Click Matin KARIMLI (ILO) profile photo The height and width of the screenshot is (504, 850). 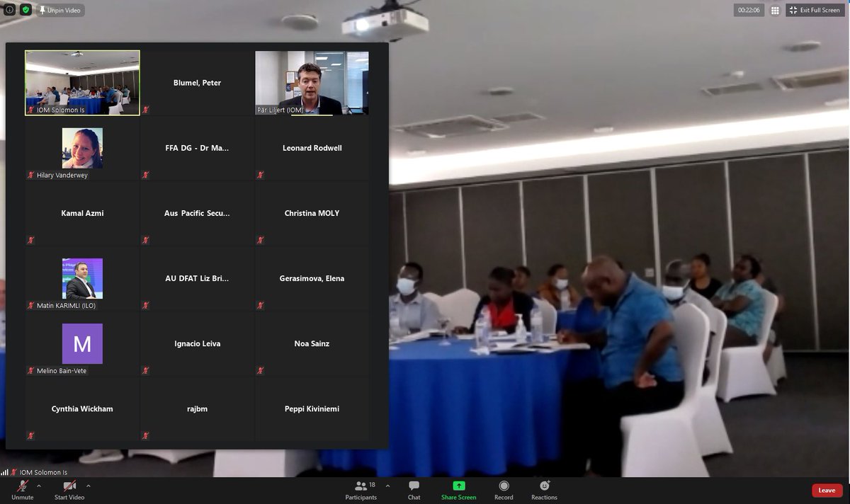click(82, 278)
